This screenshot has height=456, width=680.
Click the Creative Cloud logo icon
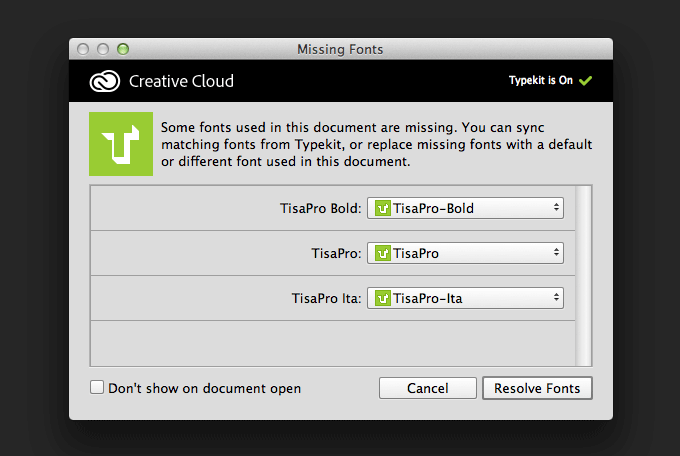click(x=104, y=81)
